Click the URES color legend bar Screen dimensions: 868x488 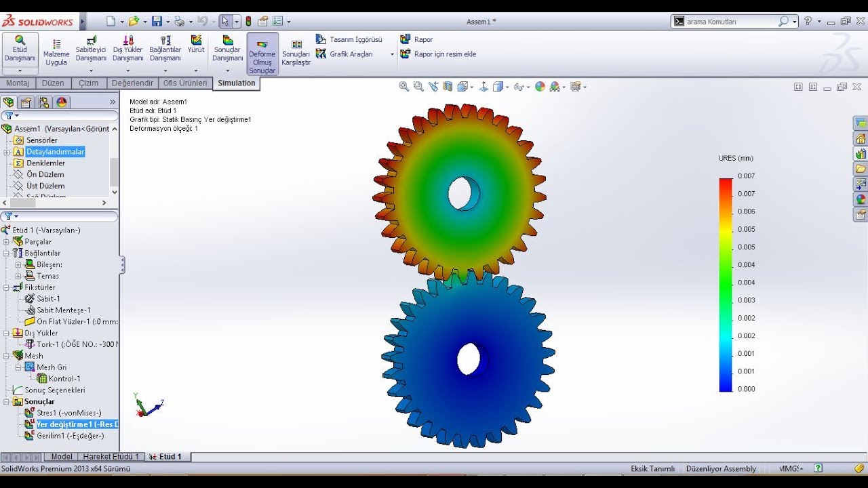(x=726, y=285)
